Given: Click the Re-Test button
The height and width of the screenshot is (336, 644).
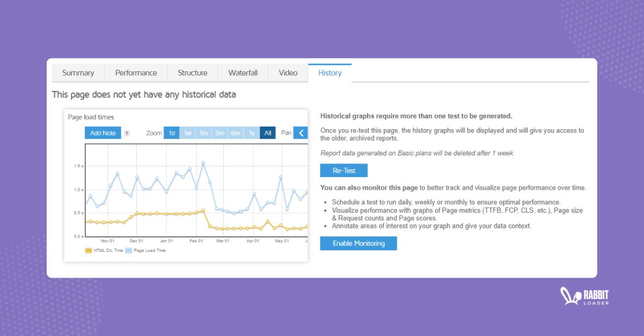Looking at the screenshot, I should coord(343,170).
